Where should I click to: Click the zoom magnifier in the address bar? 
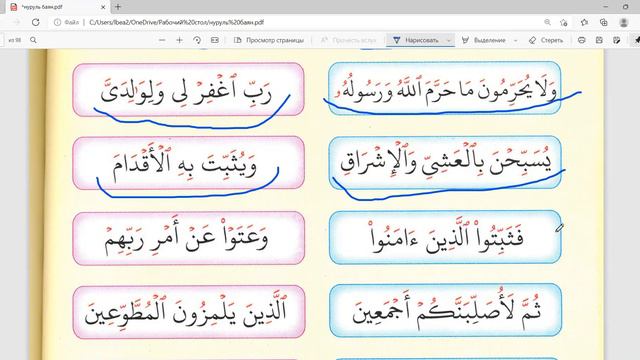point(547,22)
